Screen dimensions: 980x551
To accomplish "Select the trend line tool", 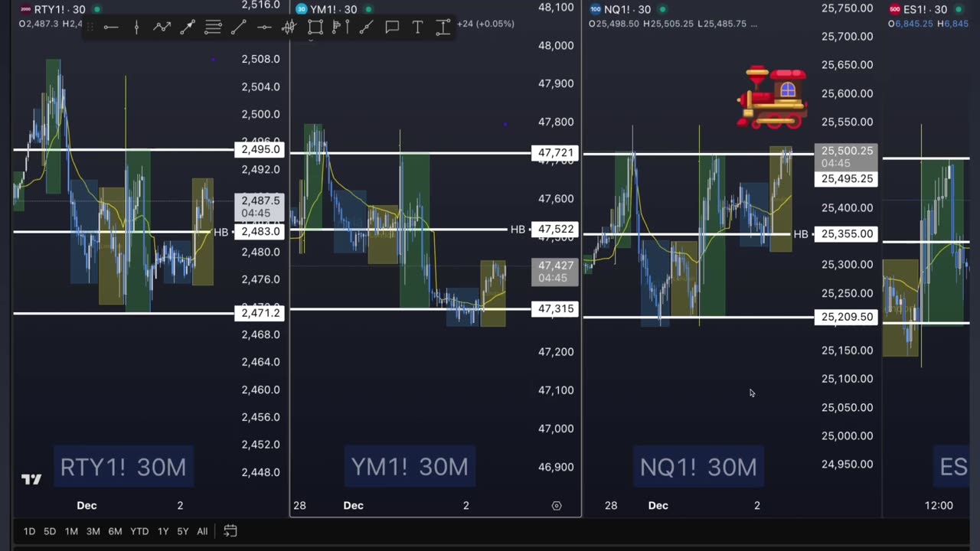I will 238,28.
